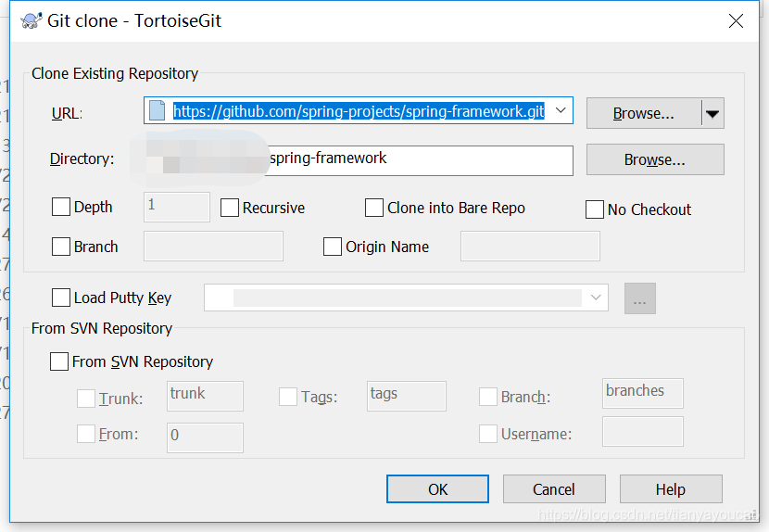Click the ellipsis button for Putty key

(x=640, y=298)
